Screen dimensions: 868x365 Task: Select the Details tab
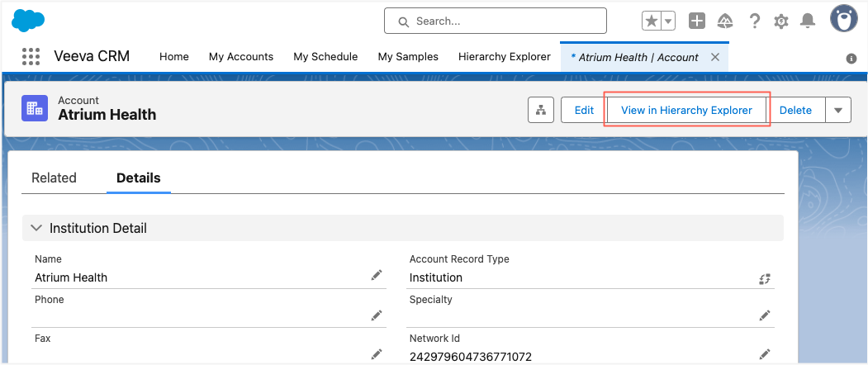pyautogui.click(x=139, y=178)
